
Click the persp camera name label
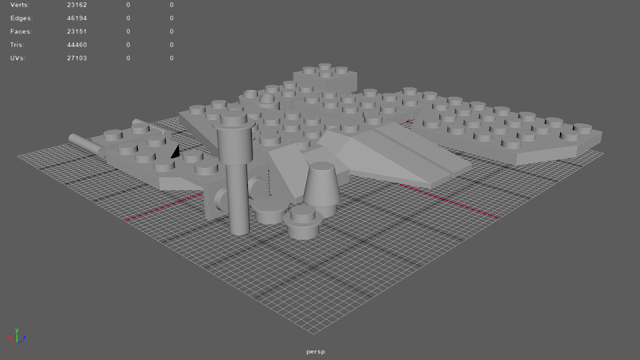[316, 351]
